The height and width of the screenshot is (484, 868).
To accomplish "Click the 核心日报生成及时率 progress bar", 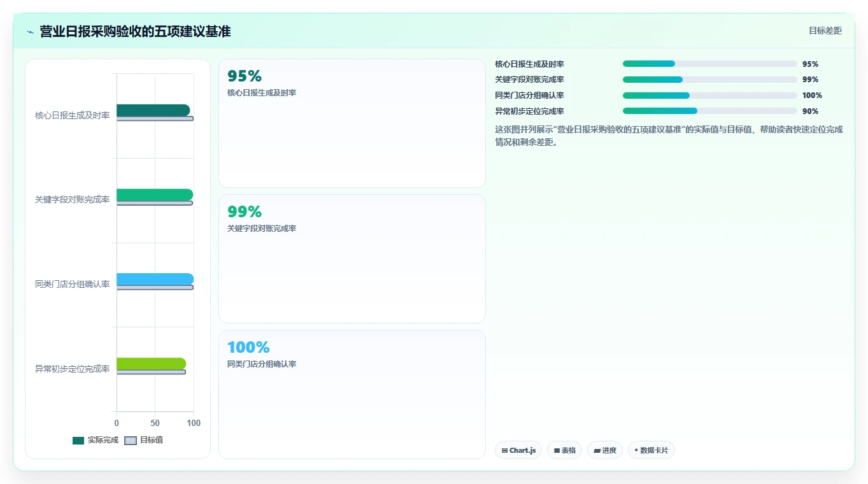I will pyautogui.click(x=710, y=64).
